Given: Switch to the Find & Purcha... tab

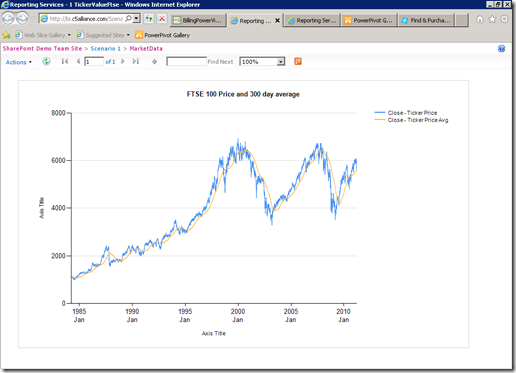Looking at the screenshot, I should [426, 20].
